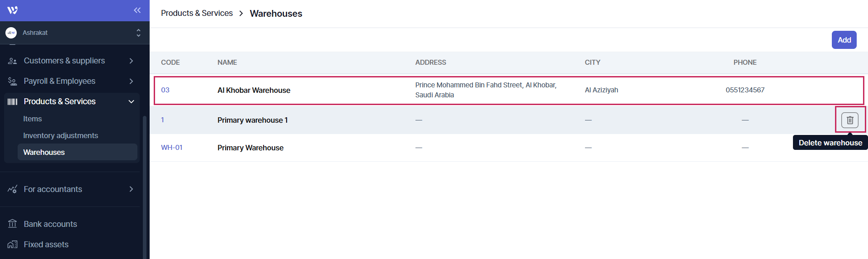Image resolution: width=868 pixels, height=259 pixels.
Task: Click the Customers & suppliers people icon
Action: [x=13, y=61]
